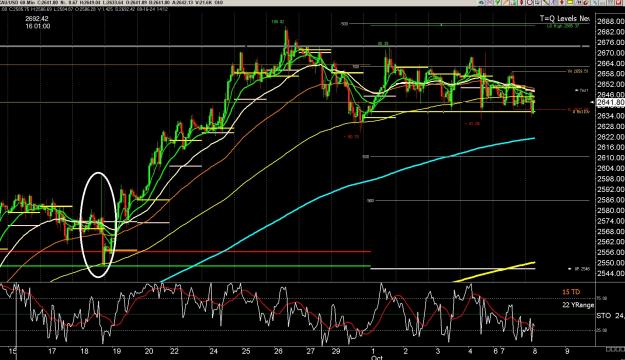The image size is (625, 360).
Task: Click the orange 15 TD label
Action: coord(571,292)
